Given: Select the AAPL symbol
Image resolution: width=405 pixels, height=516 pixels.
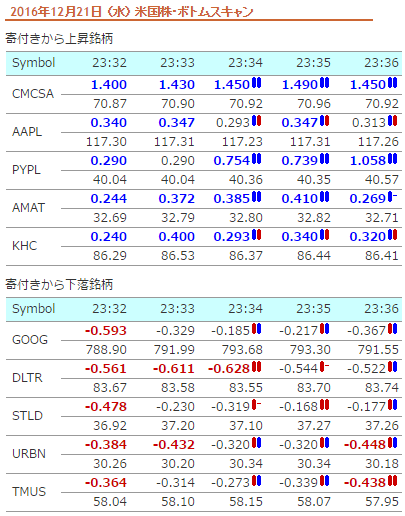Looking at the screenshot, I should [27, 132].
